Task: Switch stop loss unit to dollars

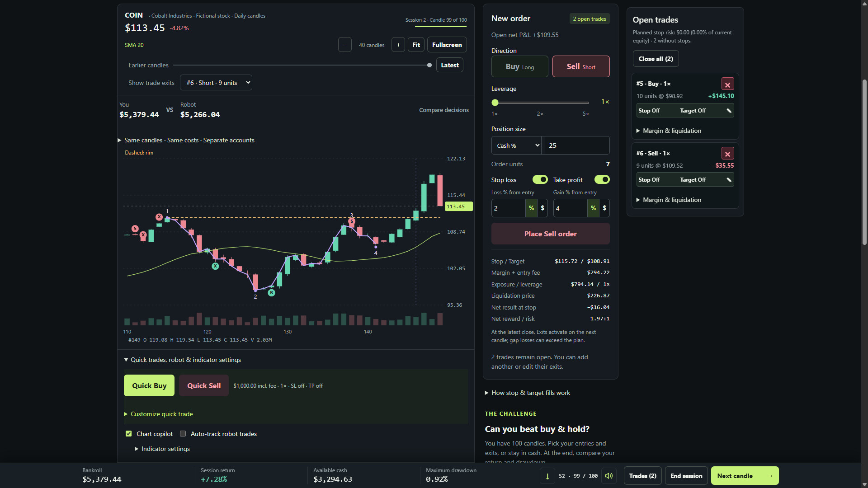Action: pos(542,208)
